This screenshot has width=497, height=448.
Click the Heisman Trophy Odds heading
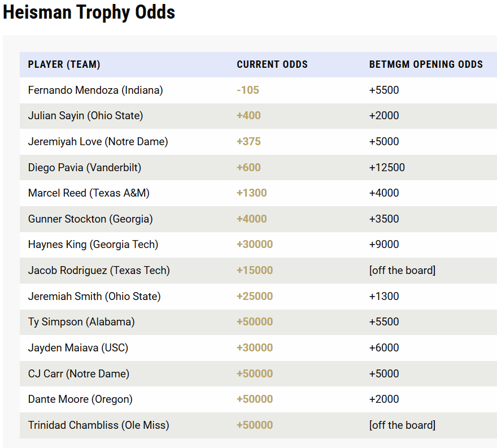89,12
